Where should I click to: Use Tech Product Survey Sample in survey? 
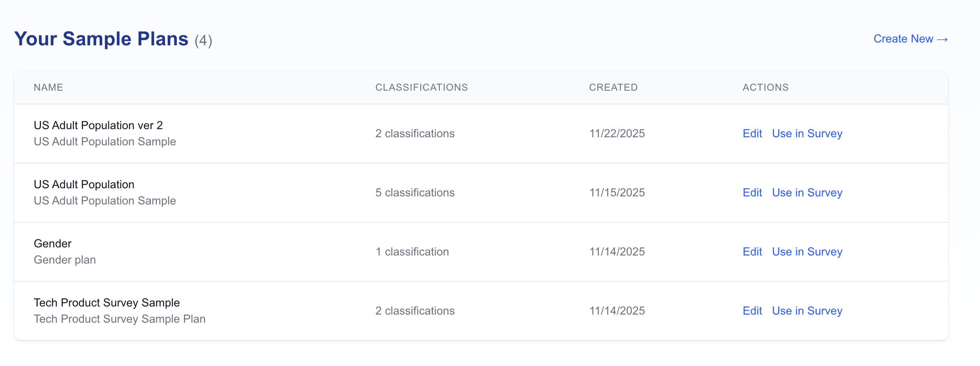click(807, 311)
